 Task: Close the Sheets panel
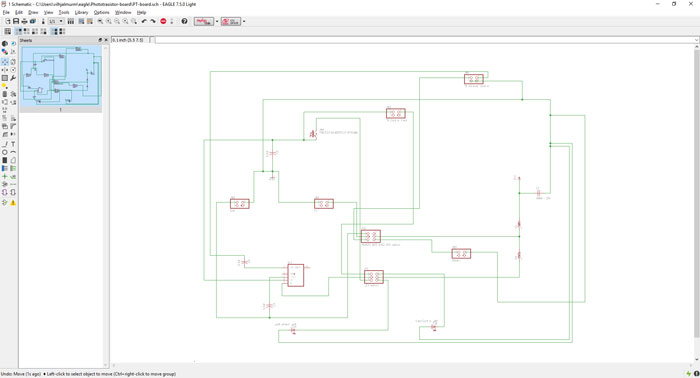click(x=106, y=40)
